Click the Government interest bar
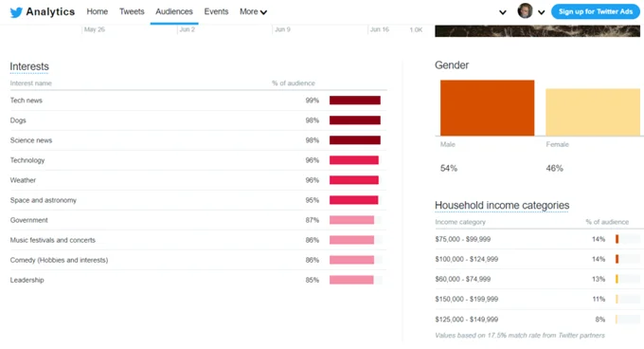 tap(351, 220)
